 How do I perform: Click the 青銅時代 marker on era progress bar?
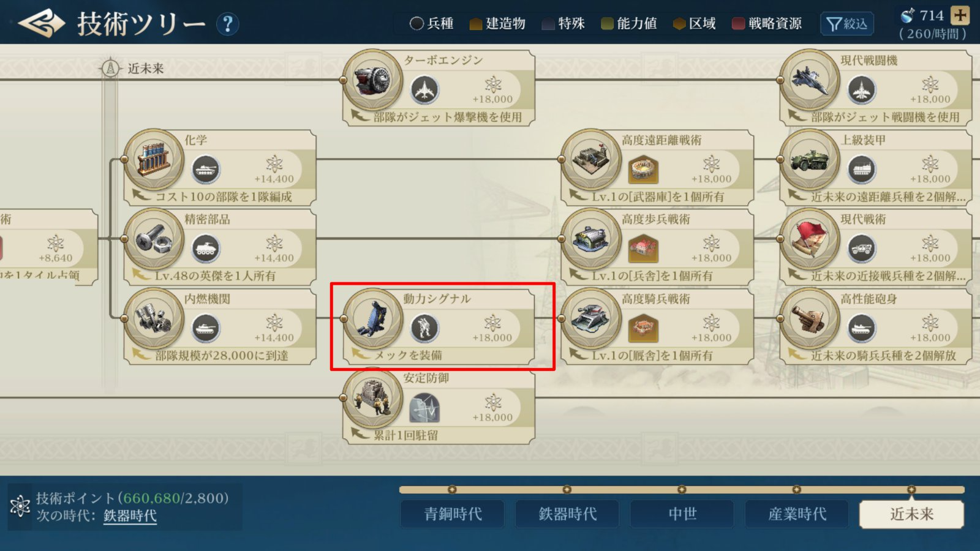[x=452, y=490]
